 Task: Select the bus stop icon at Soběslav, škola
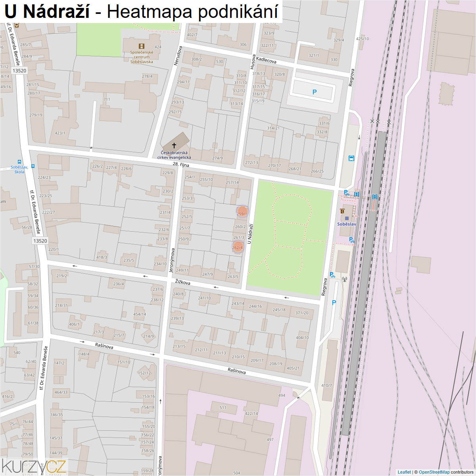coord(33,167)
